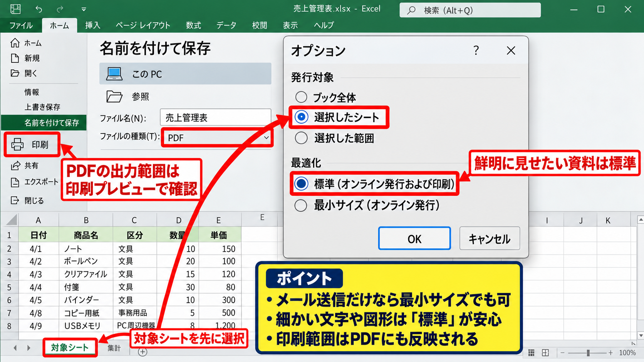Confirm with the OK button

[414, 239]
